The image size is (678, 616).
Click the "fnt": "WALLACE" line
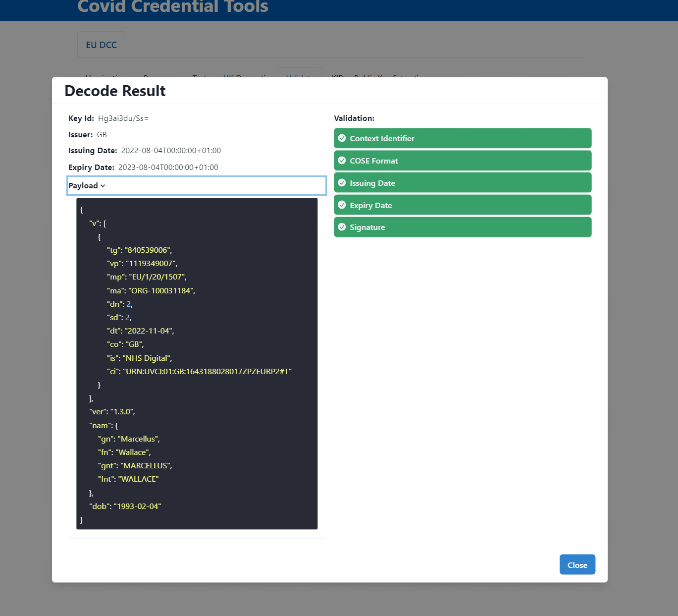coord(128,479)
